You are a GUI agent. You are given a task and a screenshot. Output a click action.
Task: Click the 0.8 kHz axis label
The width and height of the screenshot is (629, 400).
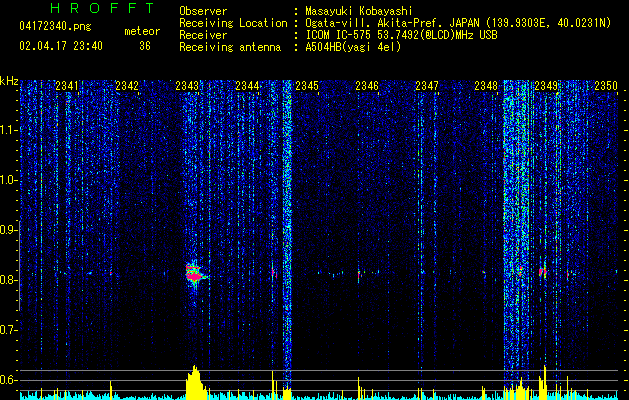[x=8, y=280]
